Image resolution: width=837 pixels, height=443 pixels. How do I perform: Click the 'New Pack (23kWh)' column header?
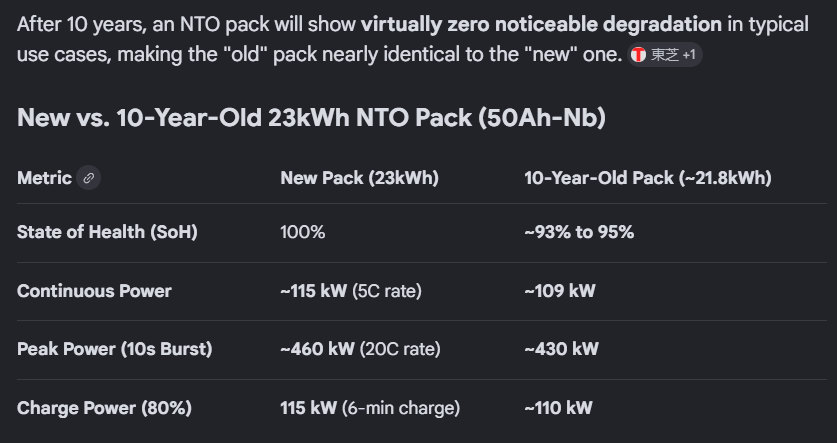tap(359, 178)
